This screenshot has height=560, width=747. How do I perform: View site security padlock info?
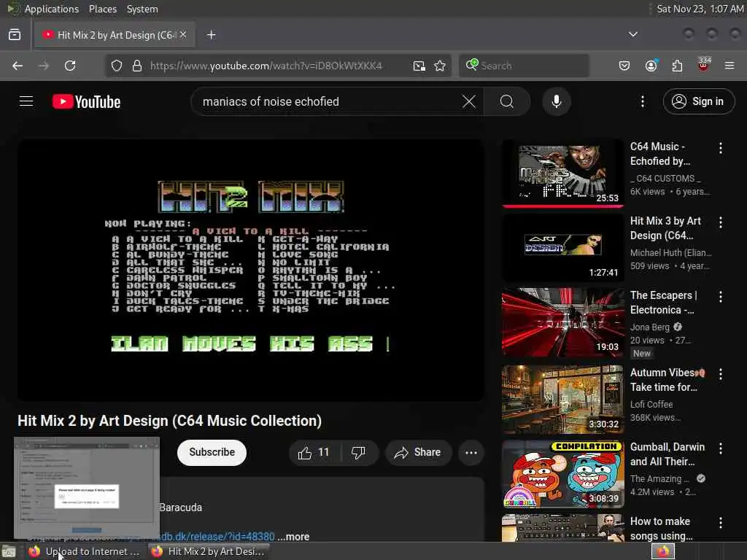[137, 66]
